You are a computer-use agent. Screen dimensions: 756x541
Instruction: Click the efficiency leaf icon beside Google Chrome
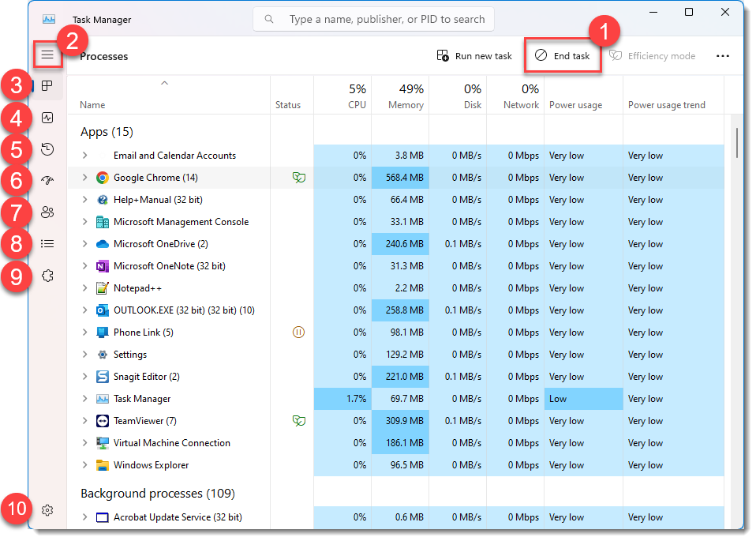pos(298,177)
